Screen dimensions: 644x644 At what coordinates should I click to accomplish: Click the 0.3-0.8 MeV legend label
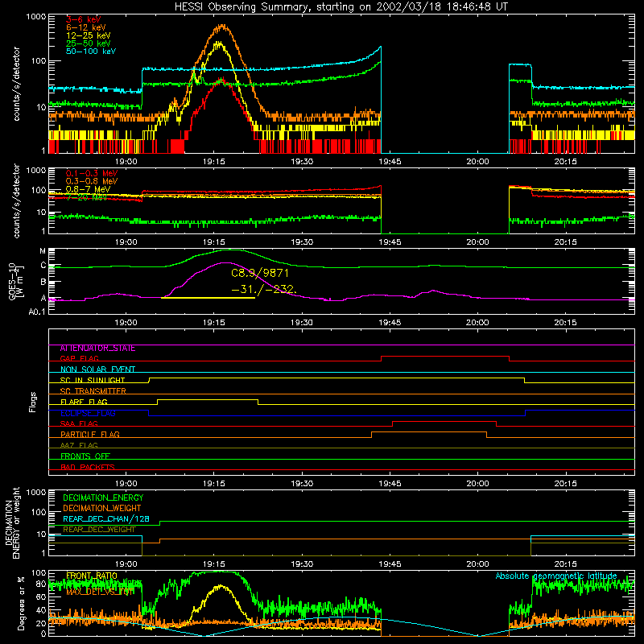click(92, 181)
